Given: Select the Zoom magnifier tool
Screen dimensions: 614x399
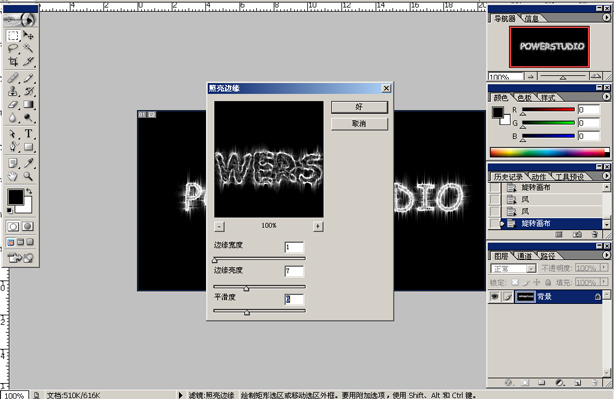Looking at the screenshot, I should [28, 176].
